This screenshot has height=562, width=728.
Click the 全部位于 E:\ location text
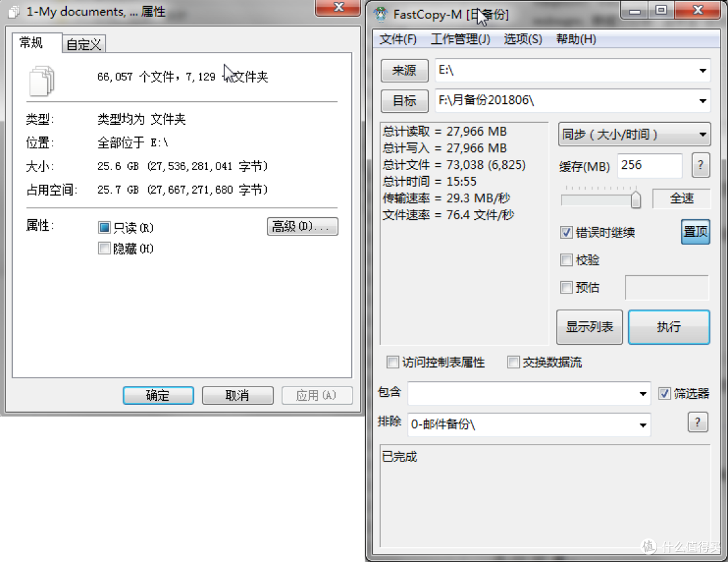(x=133, y=142)
